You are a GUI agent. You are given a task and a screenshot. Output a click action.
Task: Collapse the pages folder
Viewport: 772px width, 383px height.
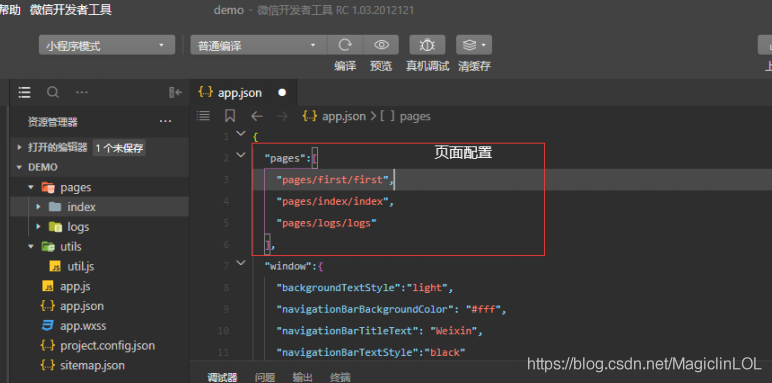point(31,187)
